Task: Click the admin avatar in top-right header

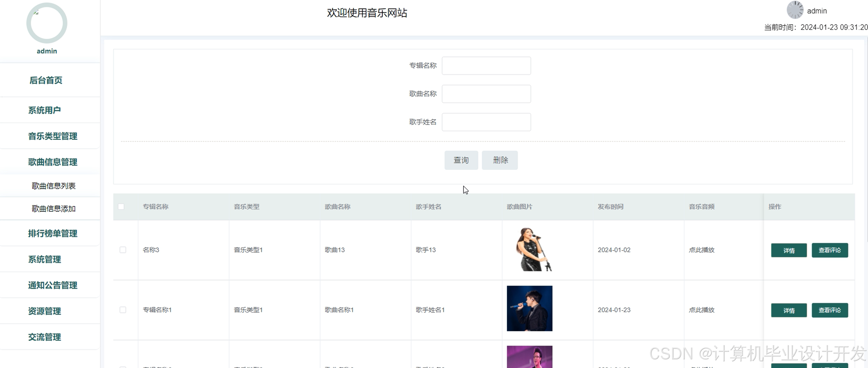Action: 795,10
